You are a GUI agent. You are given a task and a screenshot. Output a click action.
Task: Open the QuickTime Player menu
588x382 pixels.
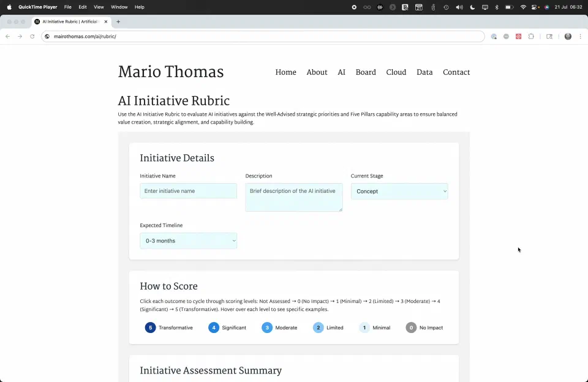tap(38, 7)
